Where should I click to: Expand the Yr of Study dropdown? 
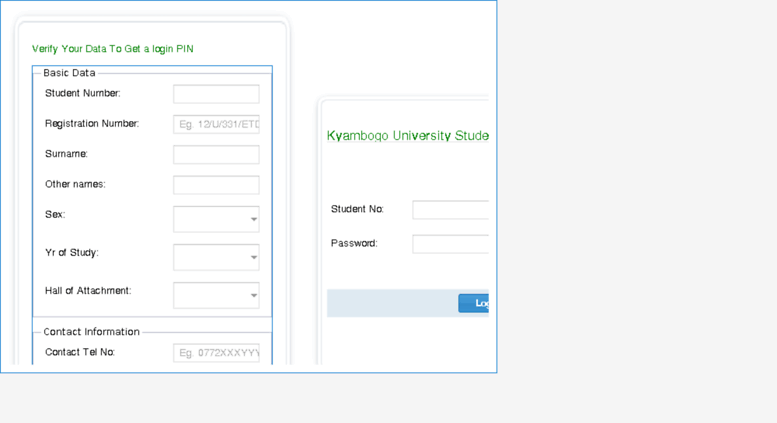(216, 257)
